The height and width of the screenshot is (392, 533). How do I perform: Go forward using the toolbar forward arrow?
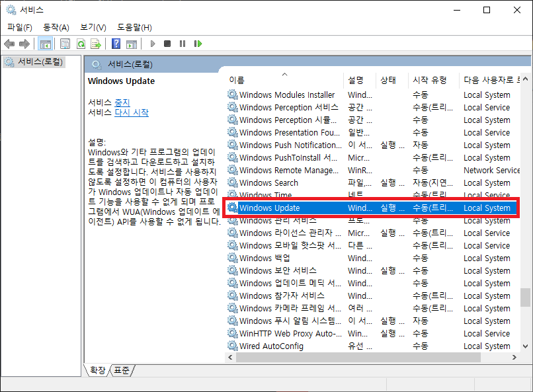click(24, 44)
